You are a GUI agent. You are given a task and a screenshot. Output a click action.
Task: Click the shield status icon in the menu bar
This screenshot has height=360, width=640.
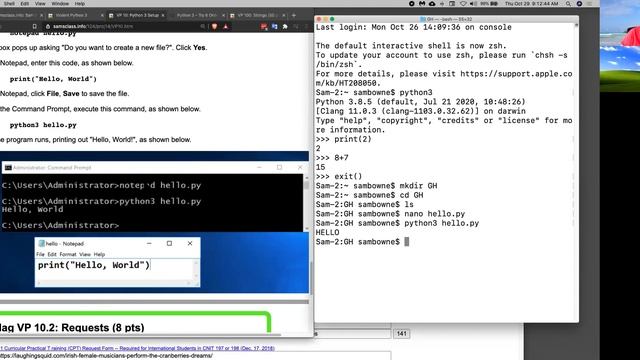tap(463, 3)
